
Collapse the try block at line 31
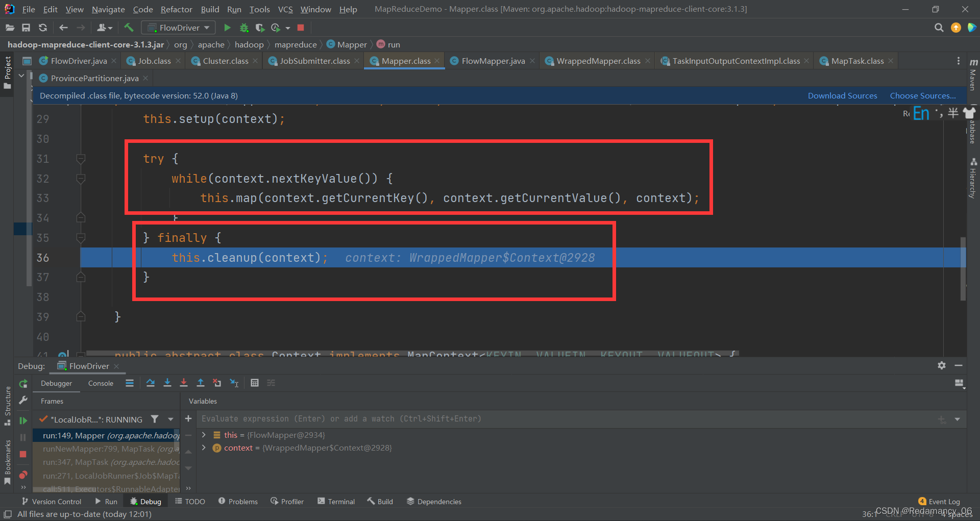81,159
